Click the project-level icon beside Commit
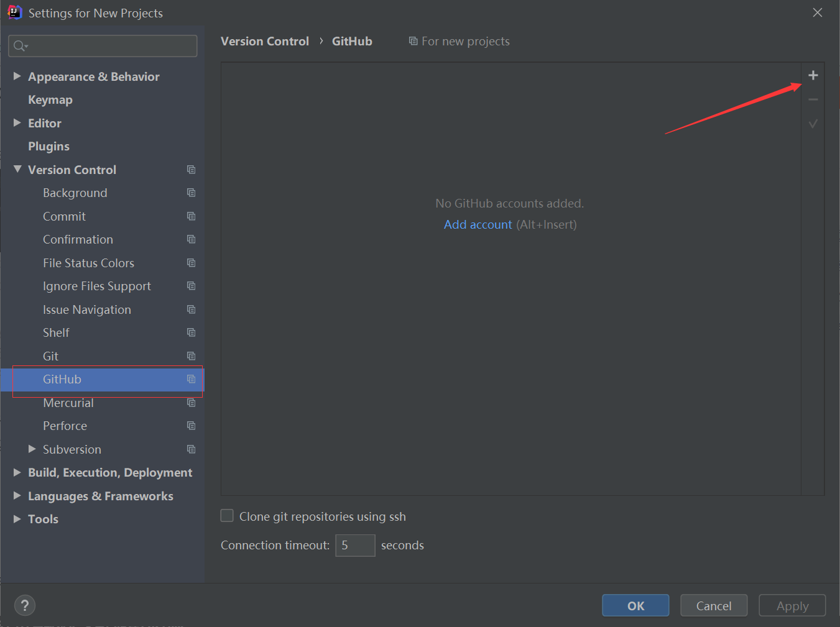840x627 pixels. (x=191, y=216)
